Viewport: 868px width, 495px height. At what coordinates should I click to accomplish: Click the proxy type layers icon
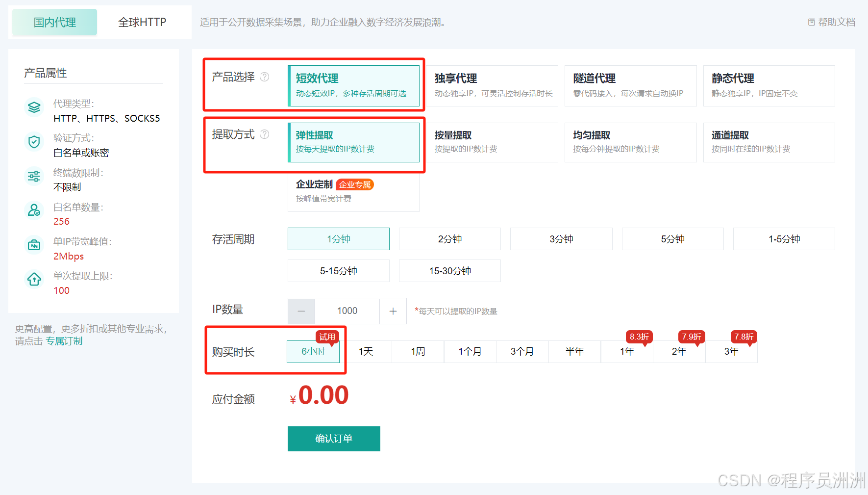(34, 107)
